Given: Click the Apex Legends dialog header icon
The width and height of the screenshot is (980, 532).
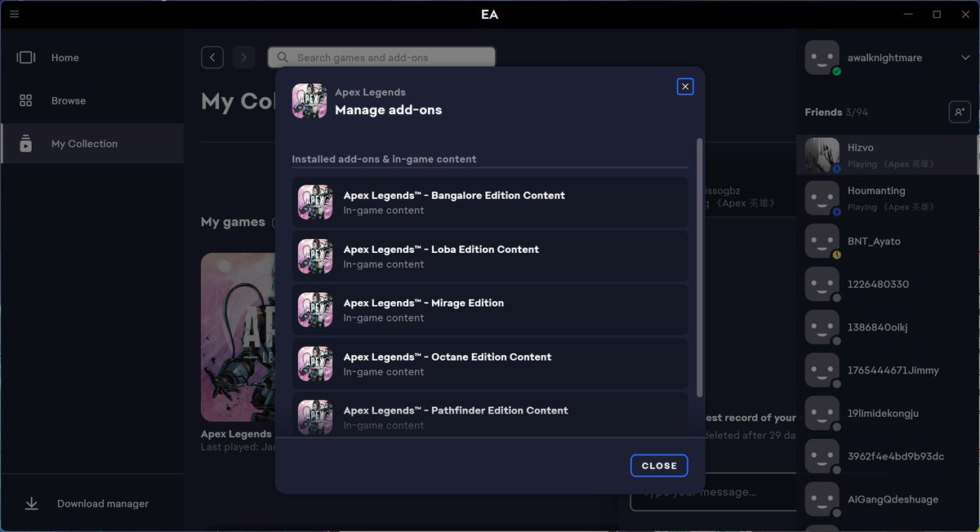Looking at the screenshot, I should pyautogui.click(x=310, y=100).
